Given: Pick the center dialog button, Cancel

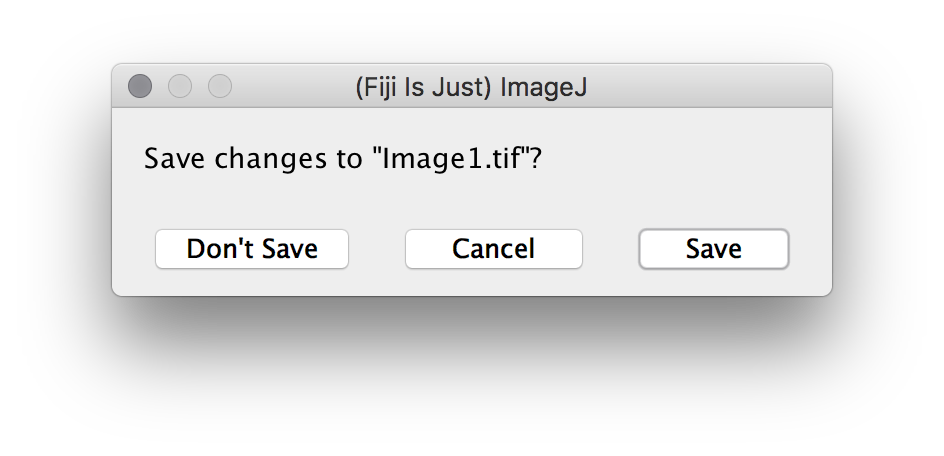Looking at the screenshot, I should tap(493, 249).
